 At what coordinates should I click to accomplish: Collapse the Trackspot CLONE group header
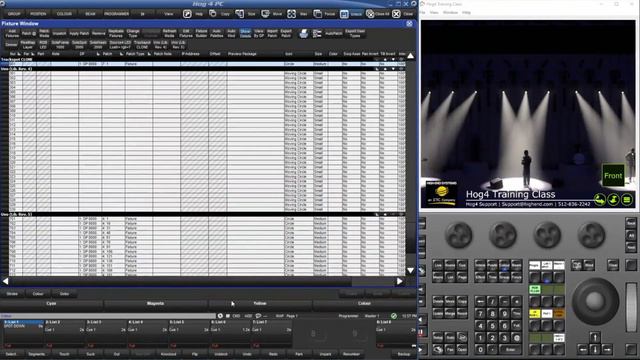[202, 60]
